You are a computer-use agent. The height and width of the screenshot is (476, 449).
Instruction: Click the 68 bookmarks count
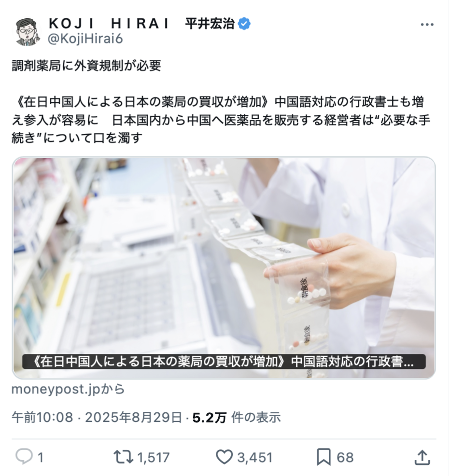click(345, 458)
